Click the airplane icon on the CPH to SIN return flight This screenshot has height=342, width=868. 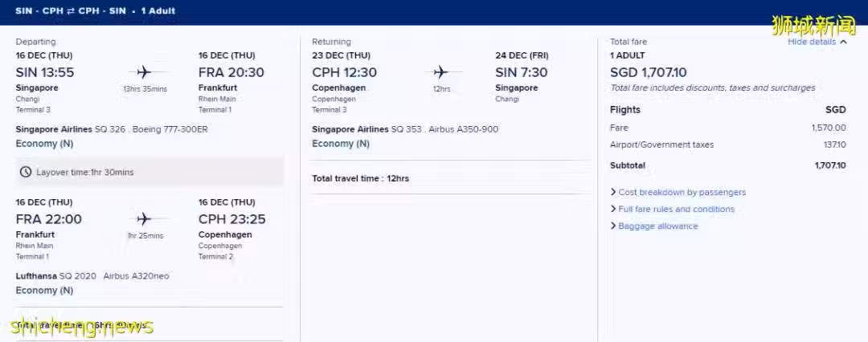pyautogui.click(x=440, y=72)
